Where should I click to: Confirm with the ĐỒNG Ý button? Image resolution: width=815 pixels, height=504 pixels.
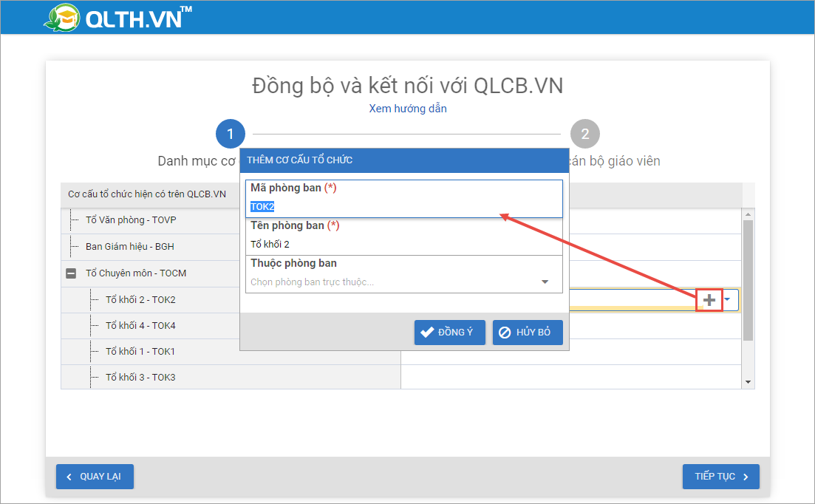(449, 333)
